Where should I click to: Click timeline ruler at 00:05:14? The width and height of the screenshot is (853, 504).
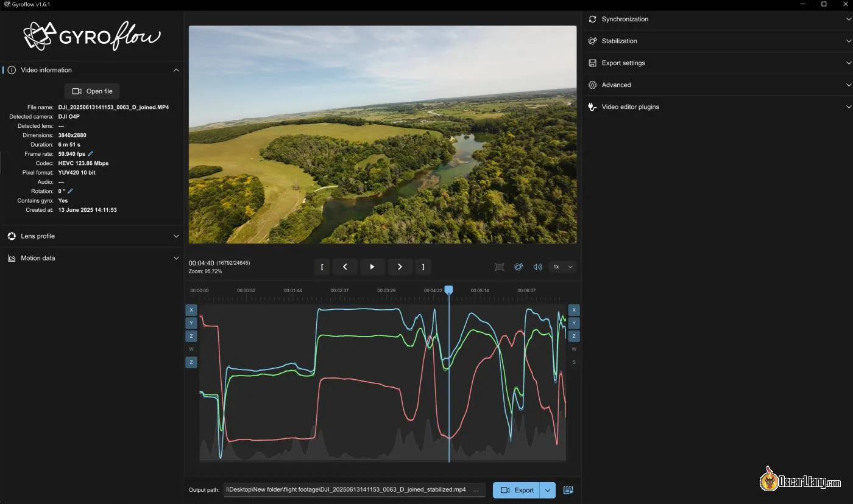click(480, 291)
